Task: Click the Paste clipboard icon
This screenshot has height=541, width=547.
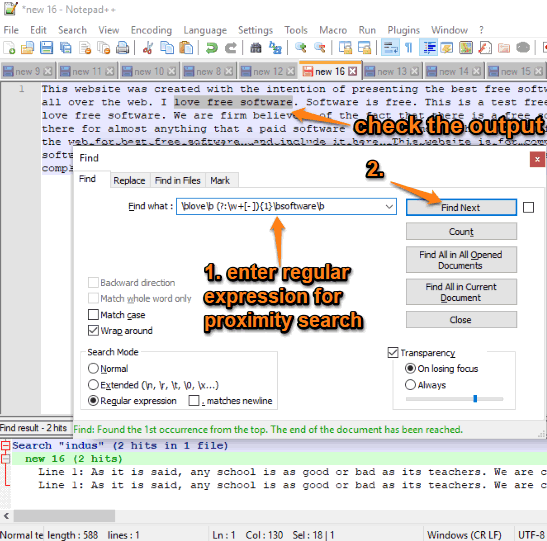Action: pos(186,48)
